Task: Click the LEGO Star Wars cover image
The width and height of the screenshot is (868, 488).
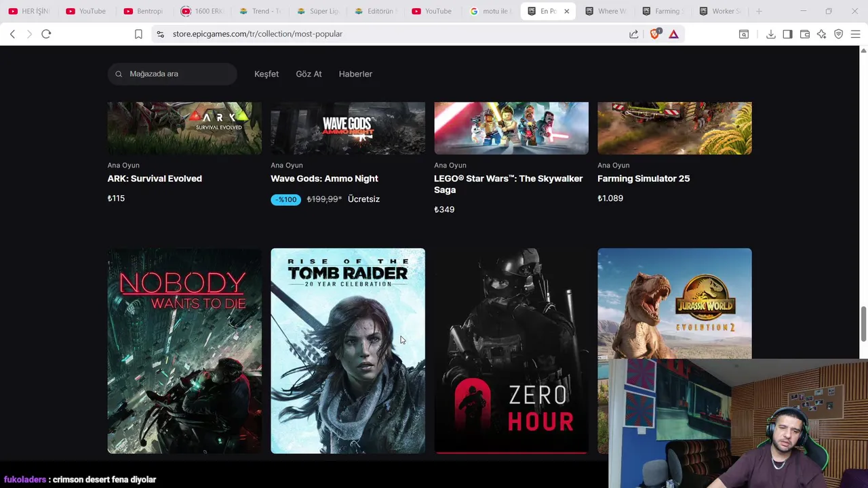Action: 511,128
